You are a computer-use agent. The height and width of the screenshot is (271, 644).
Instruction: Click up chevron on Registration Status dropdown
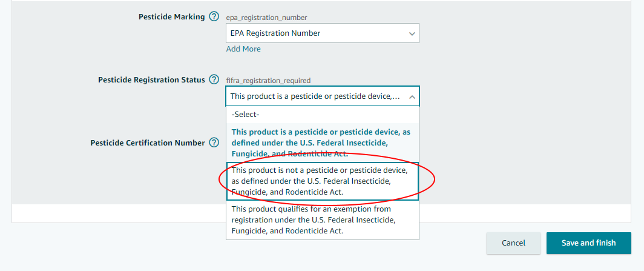[x=412, y=96]
